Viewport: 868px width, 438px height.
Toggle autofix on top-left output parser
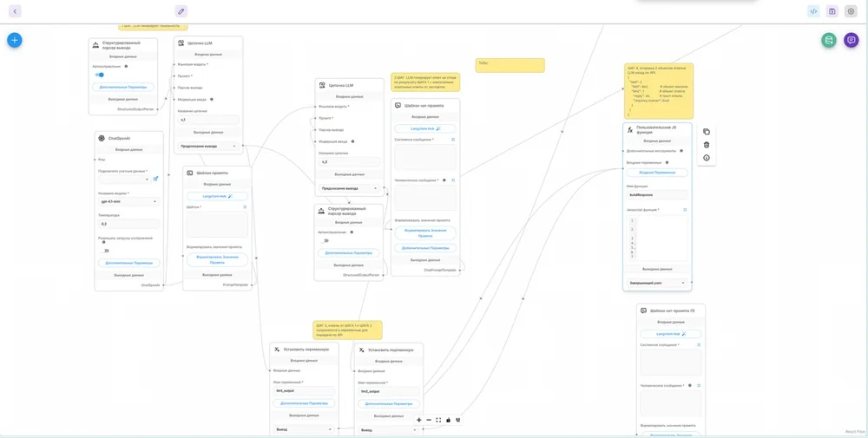pos(99,75)
